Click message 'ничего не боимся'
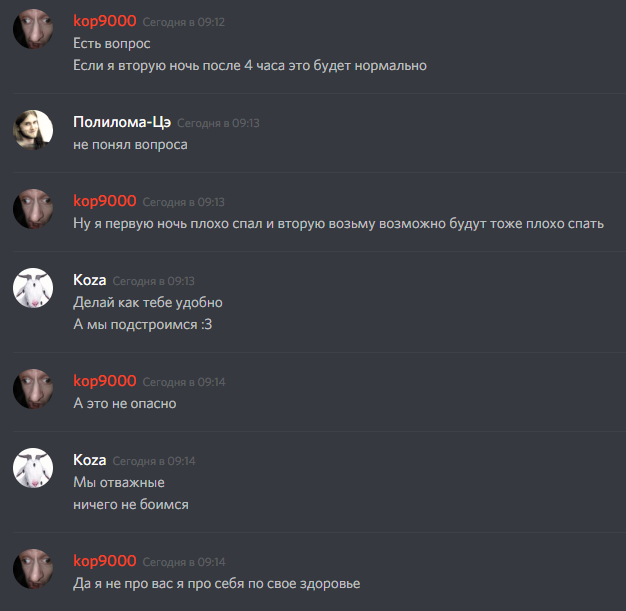The width and height of the screenshot is (626, 611). 131,504
